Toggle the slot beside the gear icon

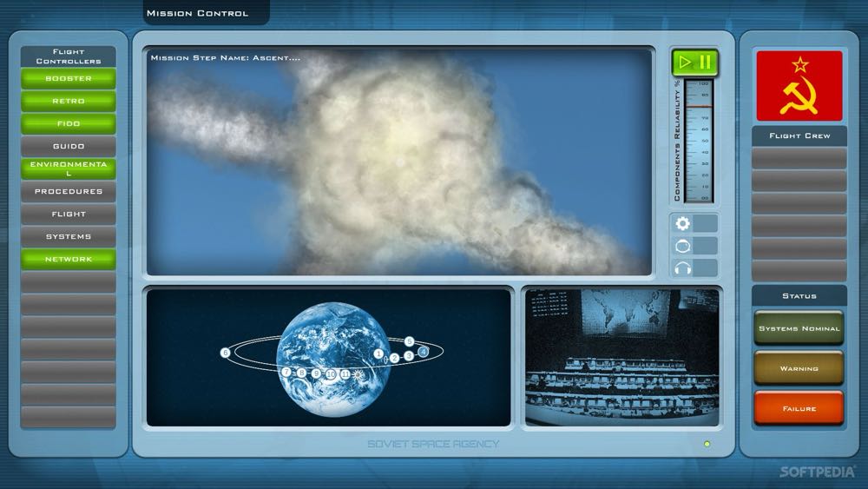click(705, 223)
